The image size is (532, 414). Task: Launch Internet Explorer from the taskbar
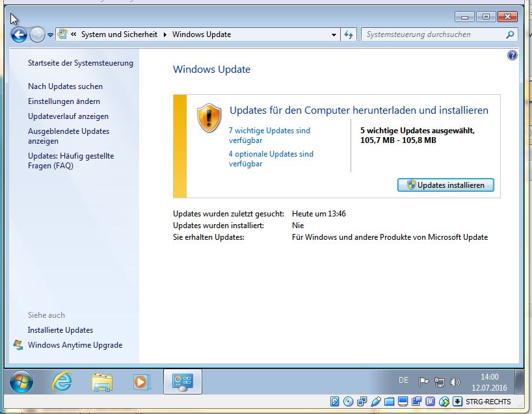pos(62,382)
